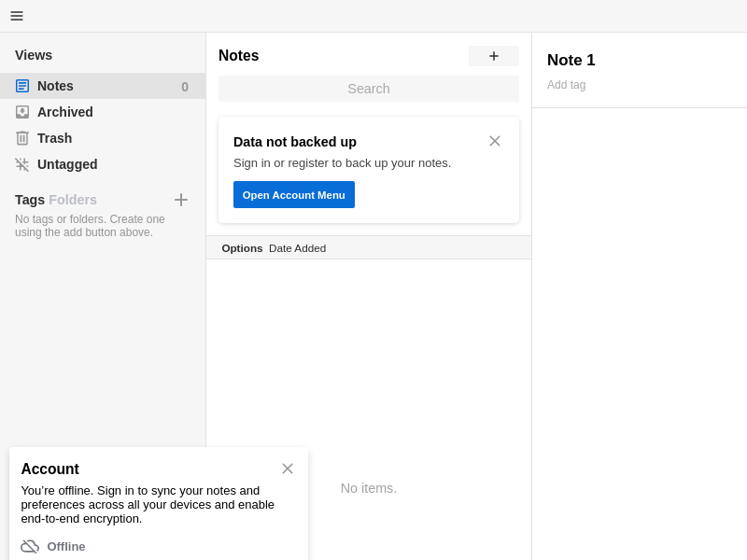
Task: Click the Views sidebar heading
Action: pyautogui.click(x=34, y=55)
